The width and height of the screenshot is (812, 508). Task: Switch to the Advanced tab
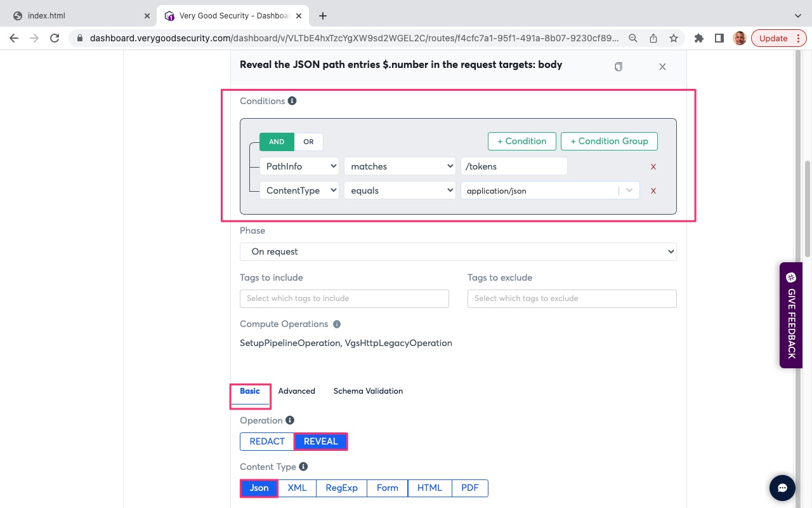[x=296, y=391]
